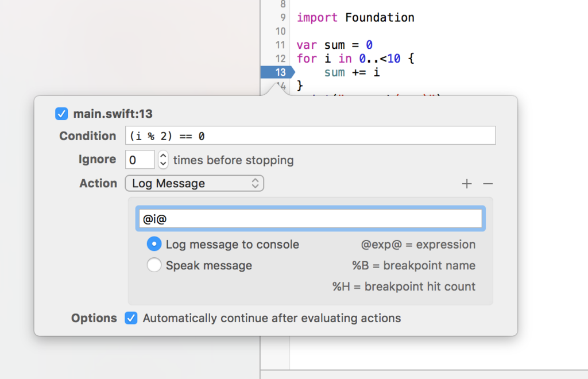Click the 'var sum = 0' code line
The width and height of the screenshot is (588, 379).
click(x=335, y=45)
